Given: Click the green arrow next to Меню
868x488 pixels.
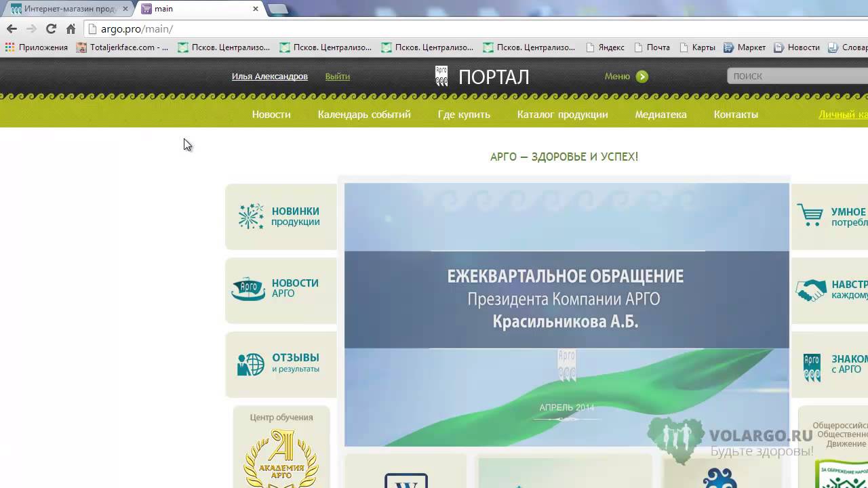Looking at the screenshot, I should [x=642, y=77].
